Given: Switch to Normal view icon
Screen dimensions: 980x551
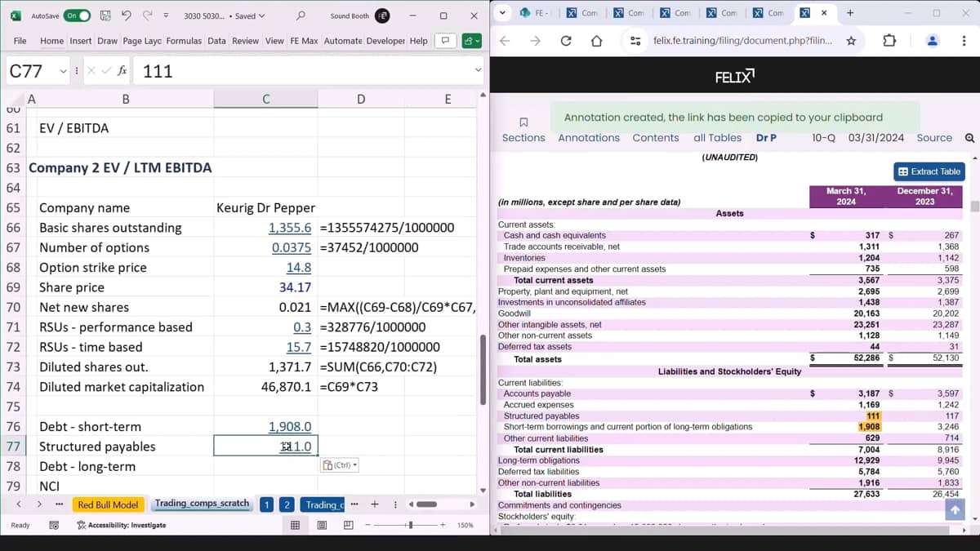Looking at the screenshot, I should [x=295, y=525].
